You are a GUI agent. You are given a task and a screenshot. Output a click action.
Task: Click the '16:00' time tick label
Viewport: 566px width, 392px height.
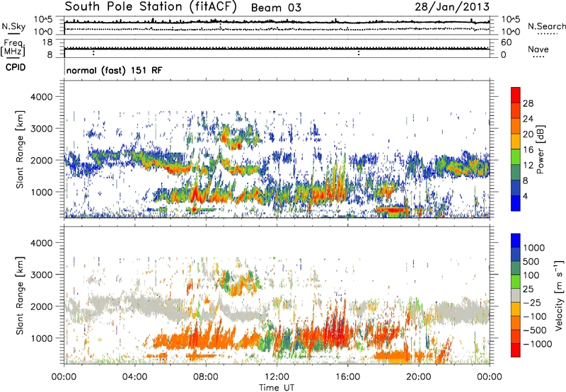pos(347,377)
